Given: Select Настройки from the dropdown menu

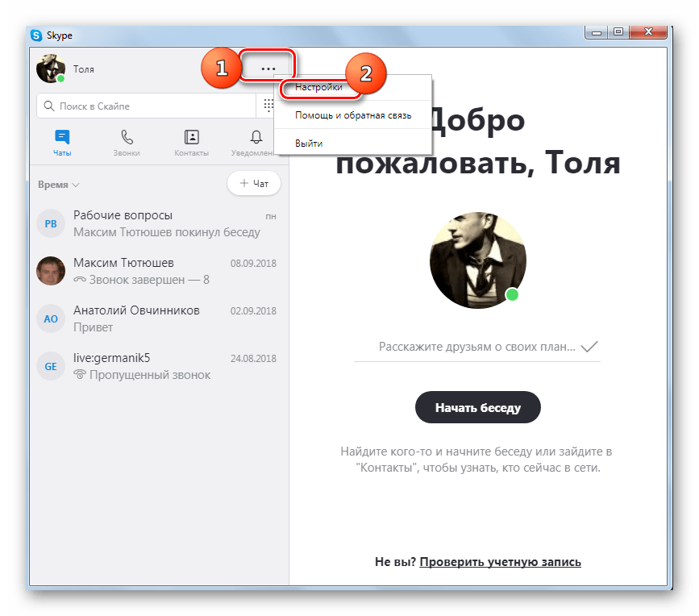Looking at the screenshot, I should [318, 87].
